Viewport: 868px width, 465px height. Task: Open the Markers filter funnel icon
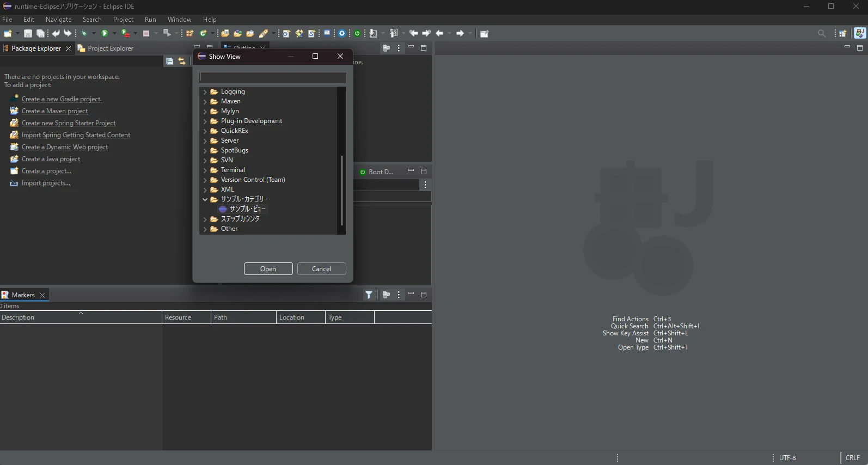tap(369, 295)
